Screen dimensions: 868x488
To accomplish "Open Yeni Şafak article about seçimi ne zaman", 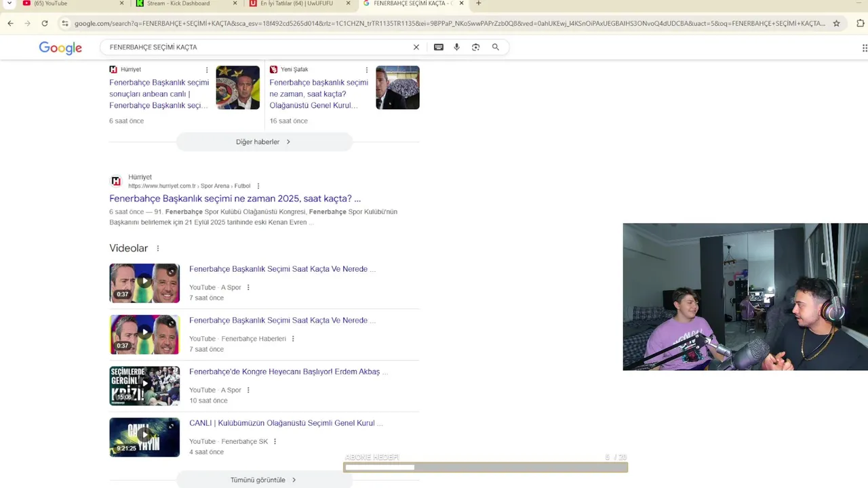I will 319,94.
